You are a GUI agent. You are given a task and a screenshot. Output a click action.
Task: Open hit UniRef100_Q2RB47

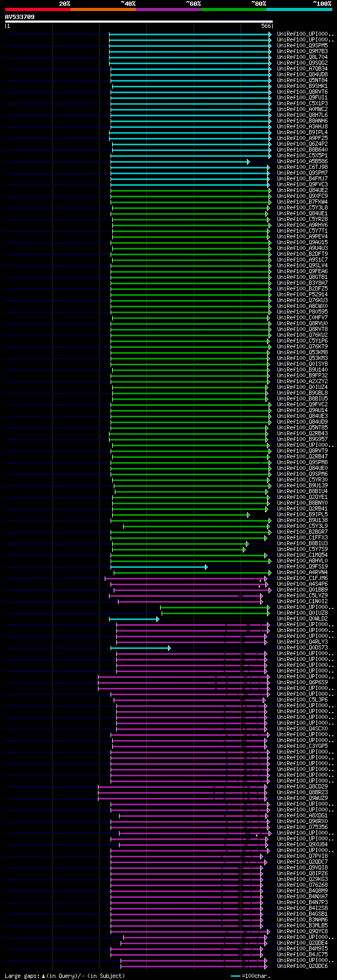(x=302, y=457)
